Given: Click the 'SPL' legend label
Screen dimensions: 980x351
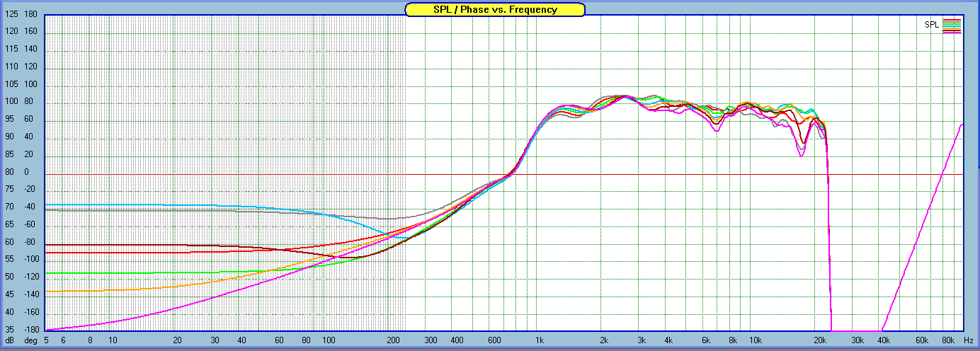Looking at the screenshot, I should click(932, 24).
